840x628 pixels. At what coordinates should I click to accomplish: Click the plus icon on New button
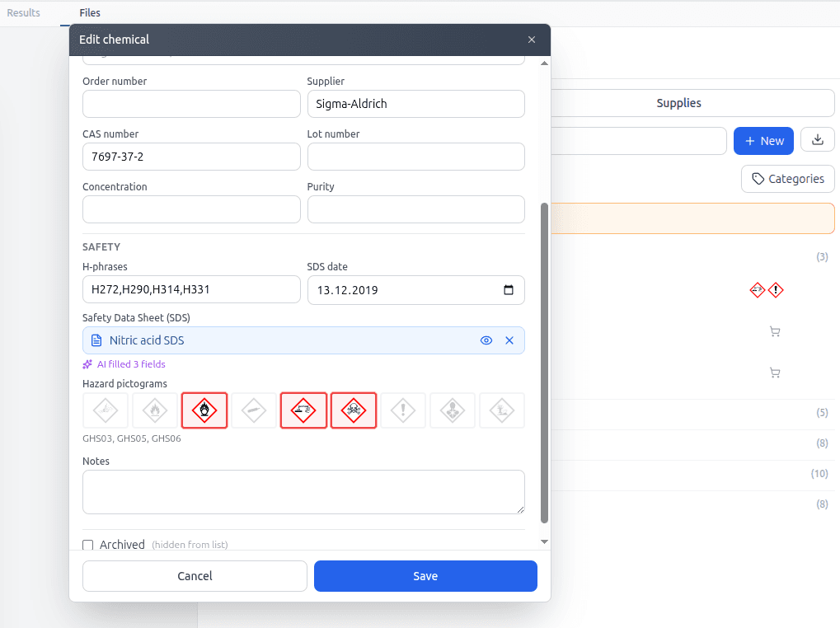pos(750,141)
